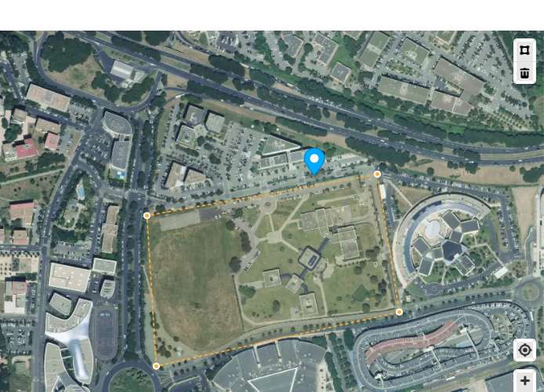Click the blue location pin marker
The height and width of the screenshot is (392, 544).
click(314, 162)
